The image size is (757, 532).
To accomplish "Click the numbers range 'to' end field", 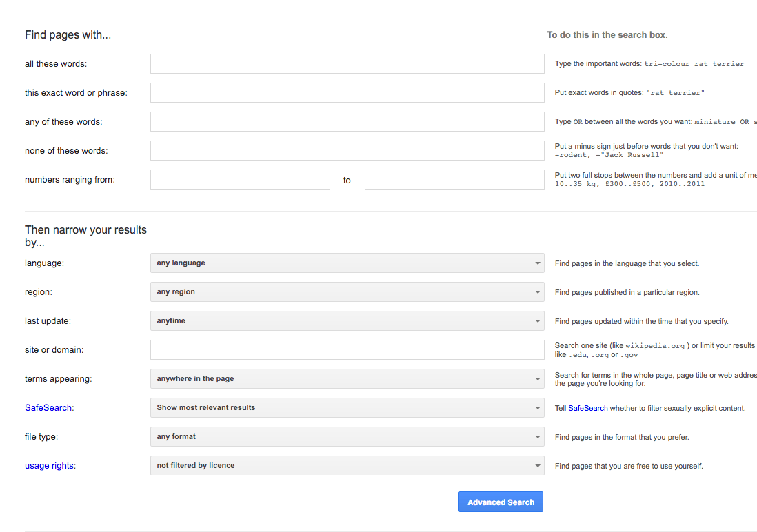I will [454, 180].
